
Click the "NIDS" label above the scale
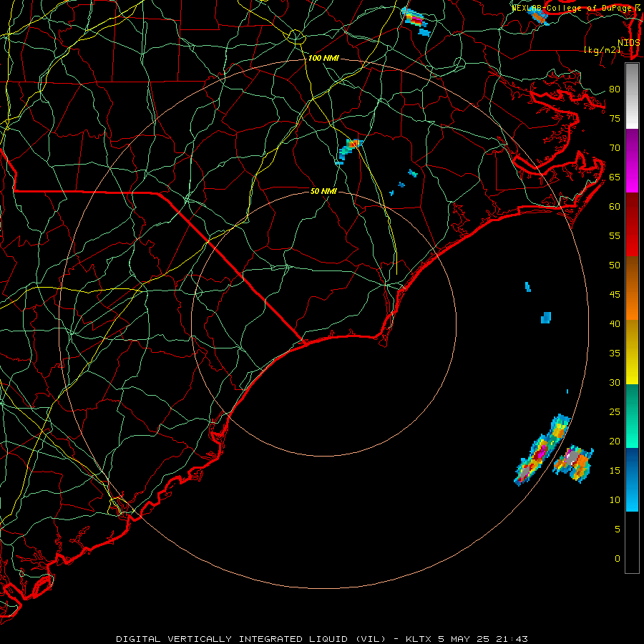point(628,43)
